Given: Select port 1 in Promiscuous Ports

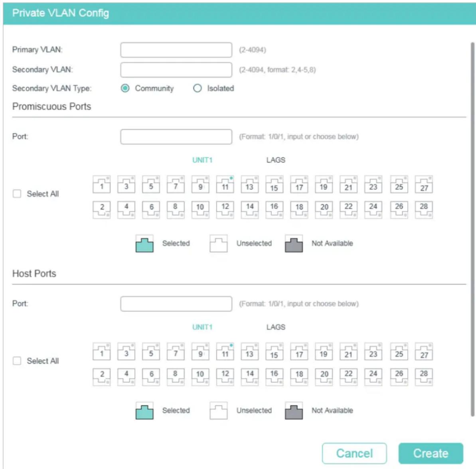Looking at the screenshot, I should [x=102, y=184].
